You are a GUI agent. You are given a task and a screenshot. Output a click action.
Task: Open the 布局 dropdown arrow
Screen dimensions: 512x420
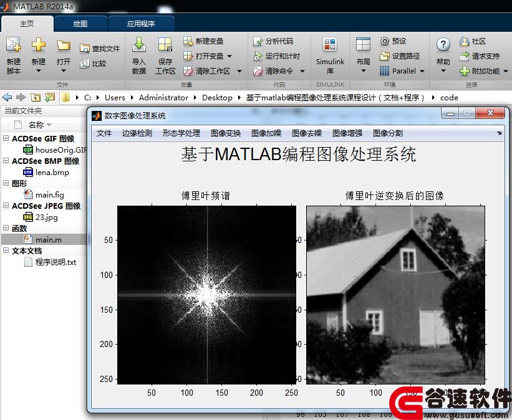point(363,71)
